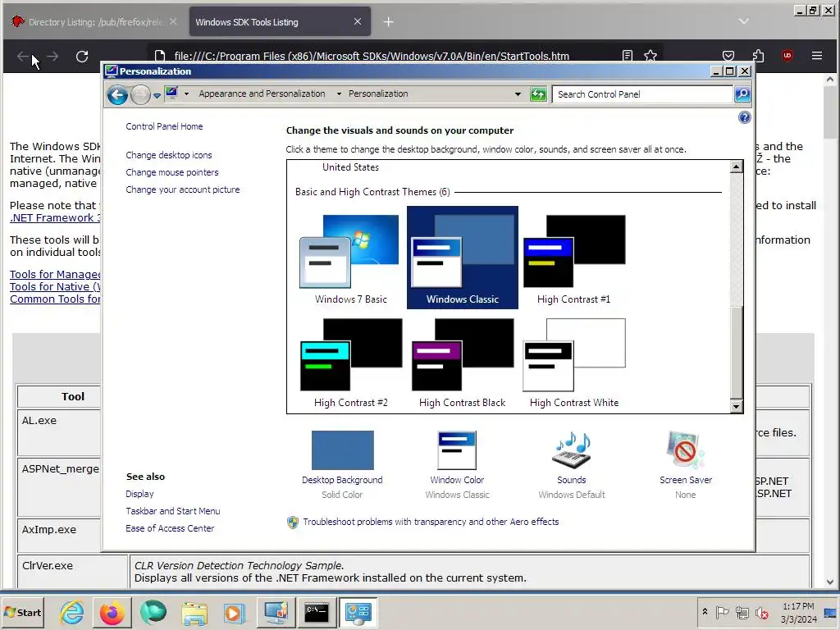Click the Save to Pocket icon in Firefox
The image size is (840, 630).
(x=728, y=56)
